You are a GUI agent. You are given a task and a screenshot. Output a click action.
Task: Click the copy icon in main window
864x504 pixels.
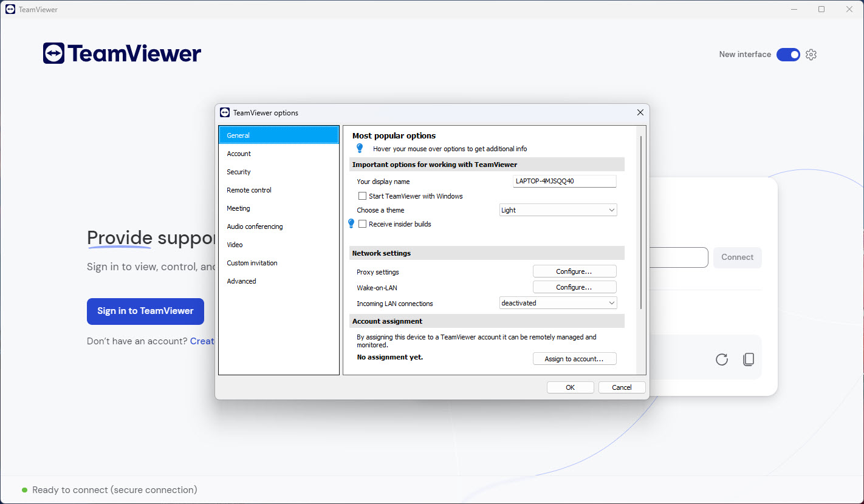point(749,359)
